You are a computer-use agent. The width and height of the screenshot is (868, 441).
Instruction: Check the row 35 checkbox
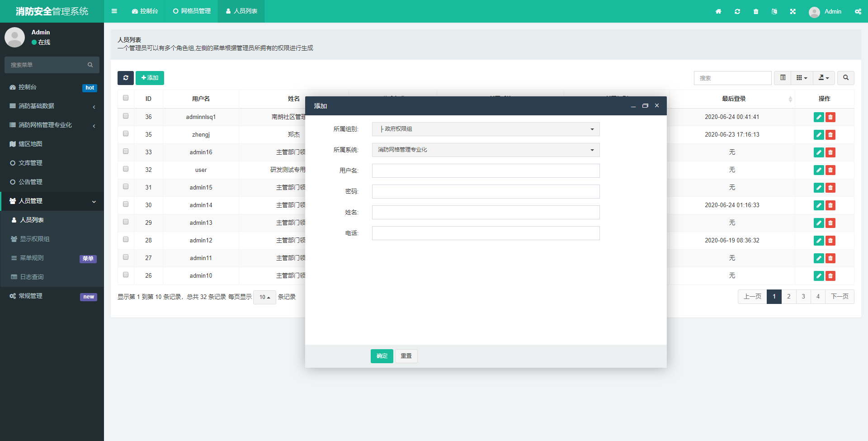click(x=126, y=133)
